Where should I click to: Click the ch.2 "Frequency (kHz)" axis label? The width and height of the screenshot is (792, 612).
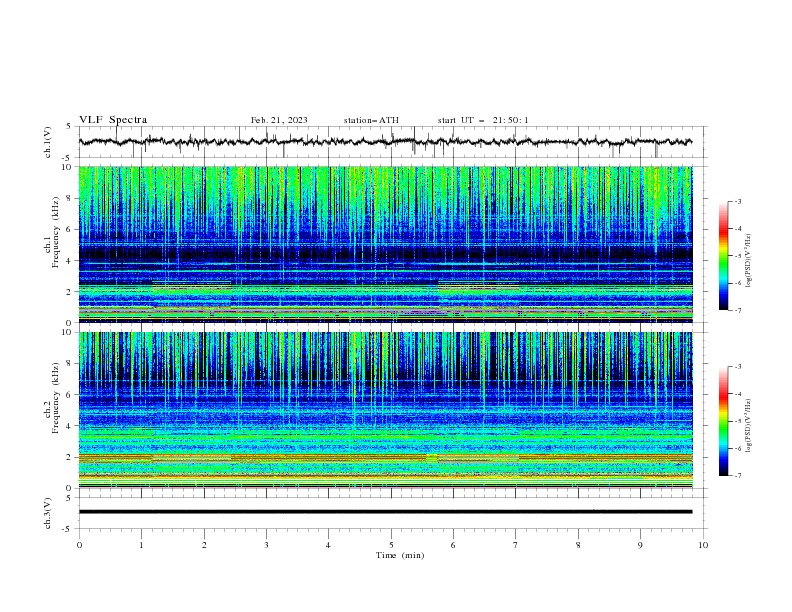[56, 398]
